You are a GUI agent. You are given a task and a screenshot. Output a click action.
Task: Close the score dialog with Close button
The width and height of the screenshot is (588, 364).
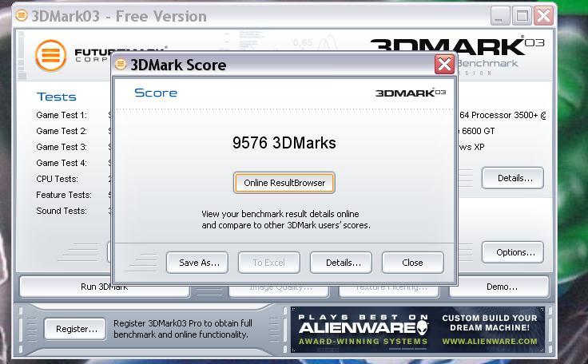pyautogui.click(x=413, y=263)
